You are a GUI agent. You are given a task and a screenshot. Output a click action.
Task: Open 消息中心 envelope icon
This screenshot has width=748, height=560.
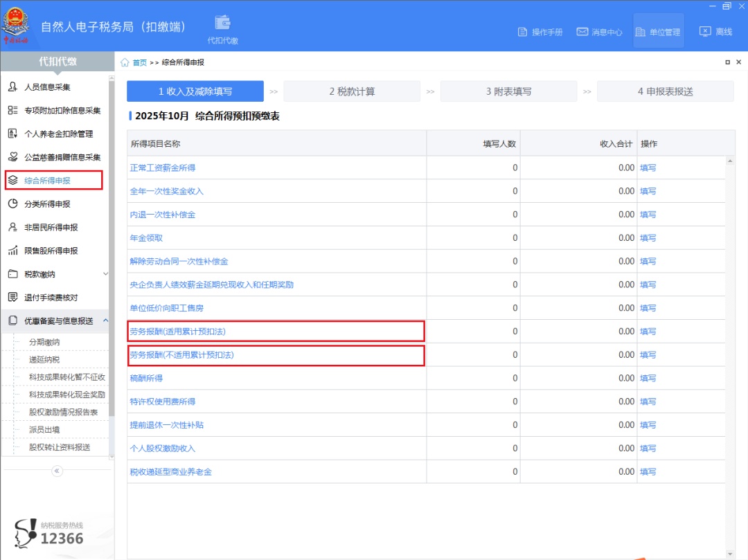pyautogui.click(x=582, y=32)
